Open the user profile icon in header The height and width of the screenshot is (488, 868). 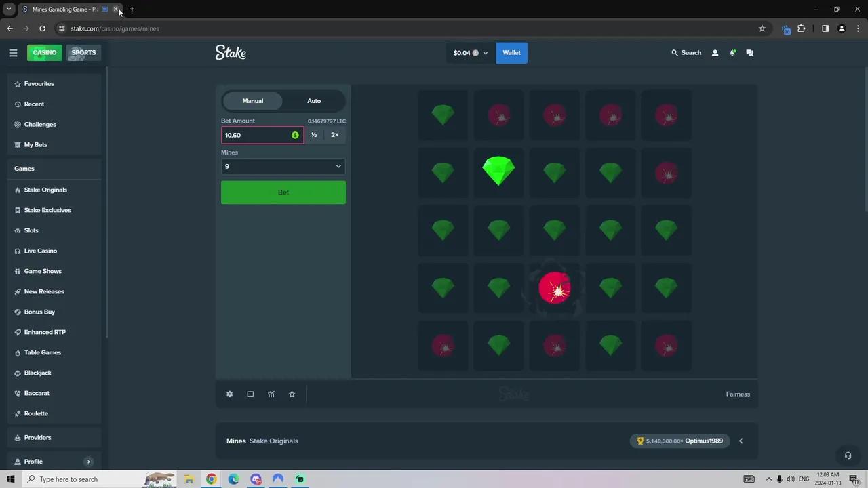click(x=715, y=53)
